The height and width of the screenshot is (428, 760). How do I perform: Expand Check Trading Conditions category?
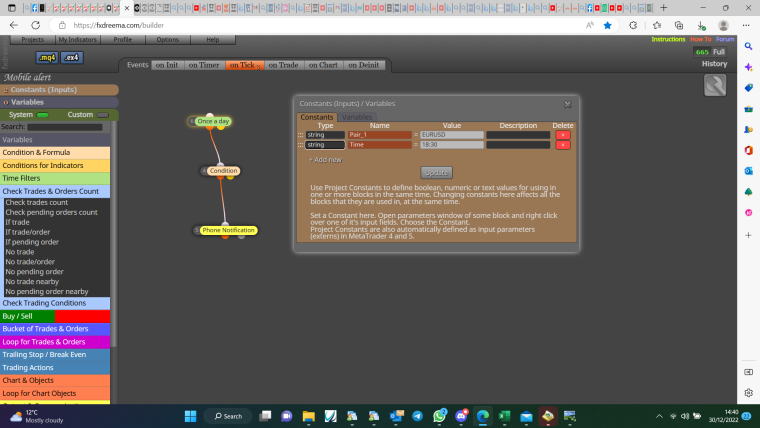[x=55, y=303]
